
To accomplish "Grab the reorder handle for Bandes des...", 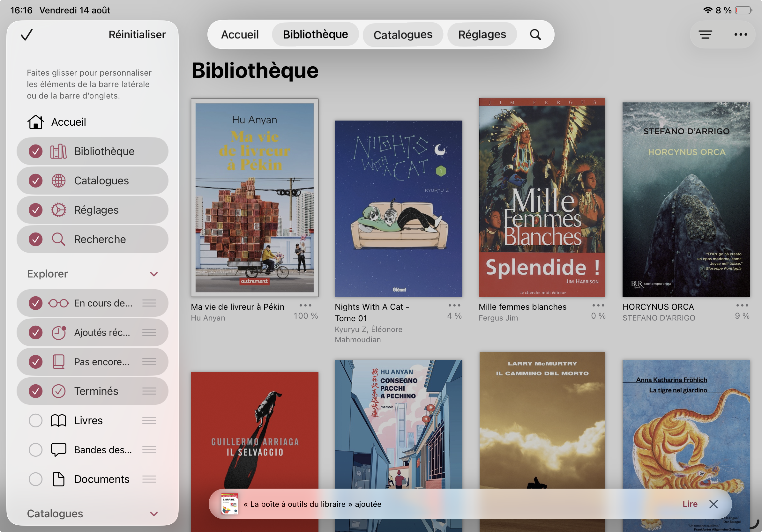I will 149,450.
